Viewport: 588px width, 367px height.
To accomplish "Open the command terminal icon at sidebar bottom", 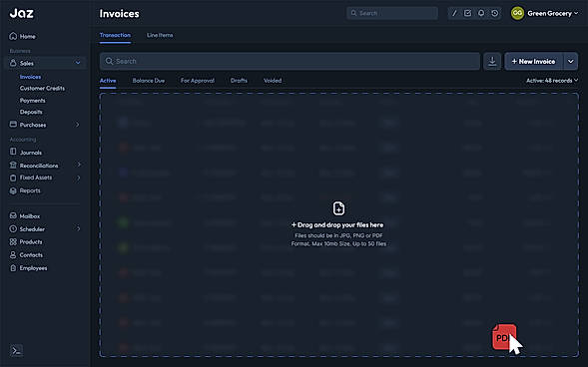I will (17, 350).
